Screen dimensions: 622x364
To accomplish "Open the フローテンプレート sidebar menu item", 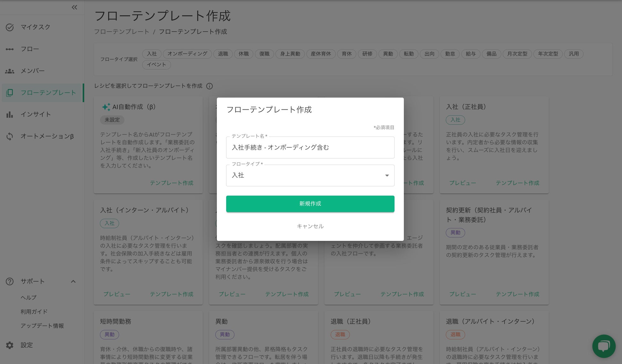I will pos(48,93).
